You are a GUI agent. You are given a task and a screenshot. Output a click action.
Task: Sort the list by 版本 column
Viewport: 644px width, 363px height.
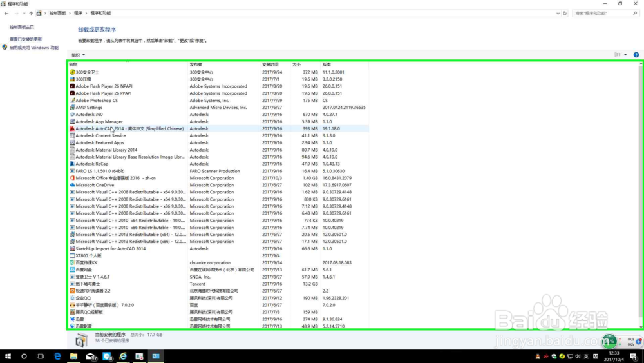(x=327, y=64)
